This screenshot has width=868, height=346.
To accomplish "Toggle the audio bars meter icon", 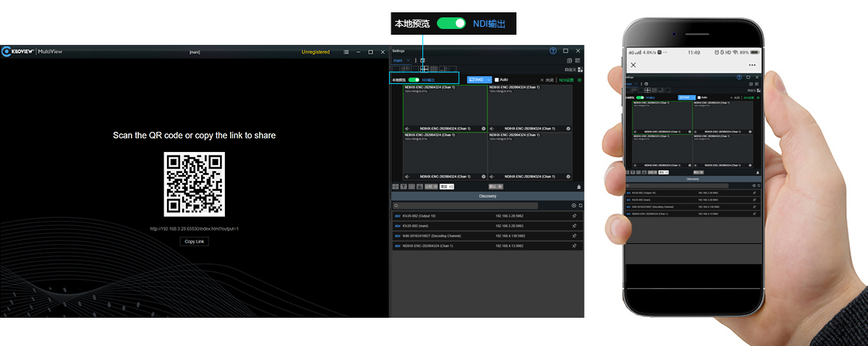I will coord(420,187).
